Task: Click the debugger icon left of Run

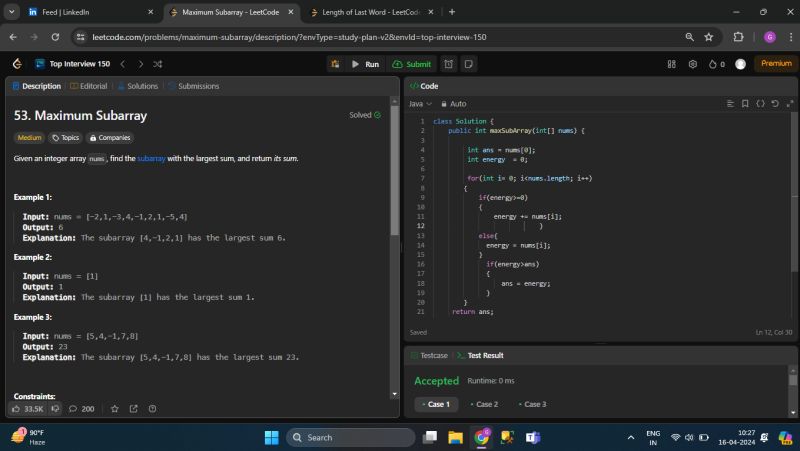Action: [335, 64]
